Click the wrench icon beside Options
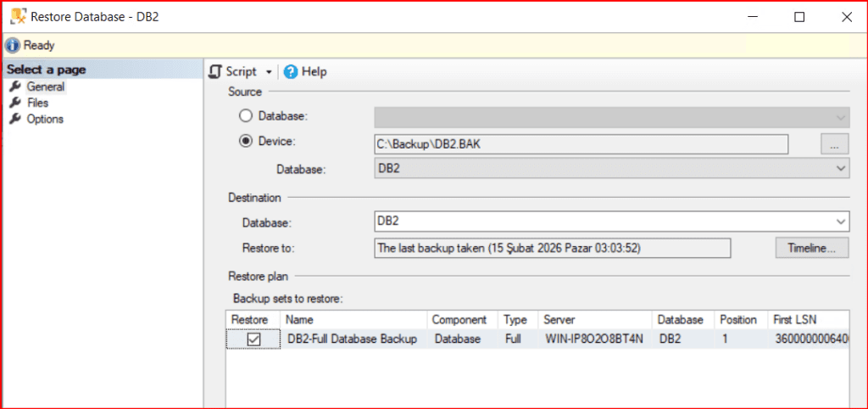The image size is (868, 409). (14, 119)
